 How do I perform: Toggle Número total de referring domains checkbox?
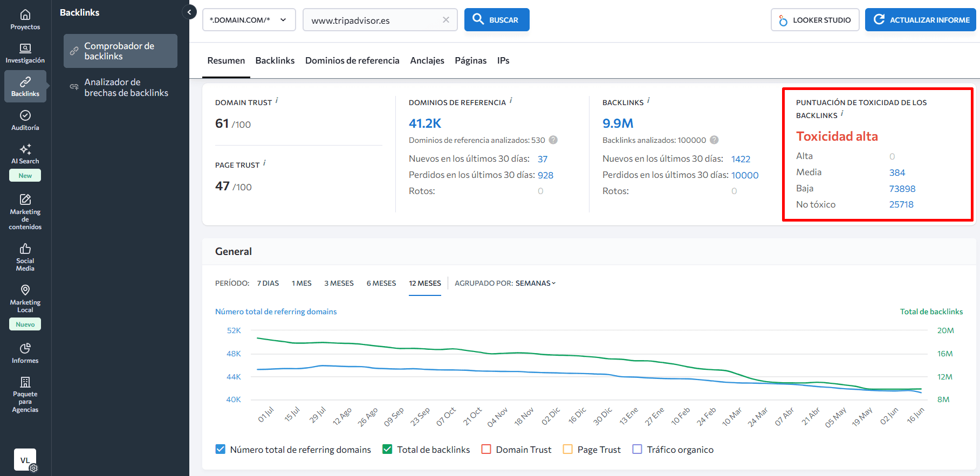click(x=220, y=449)
